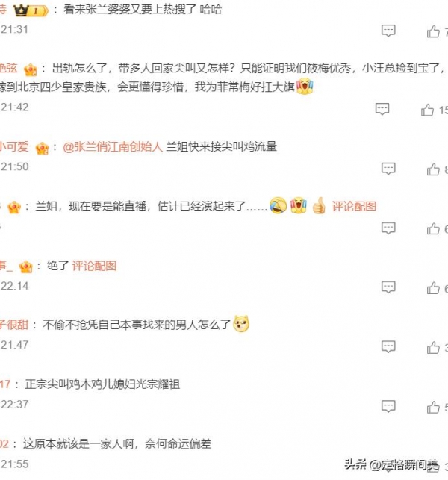This screenshot has width=448, height=480.
Task: Open the @张兰俏江南创始人 mention link
Action: [x=113, y=146]
